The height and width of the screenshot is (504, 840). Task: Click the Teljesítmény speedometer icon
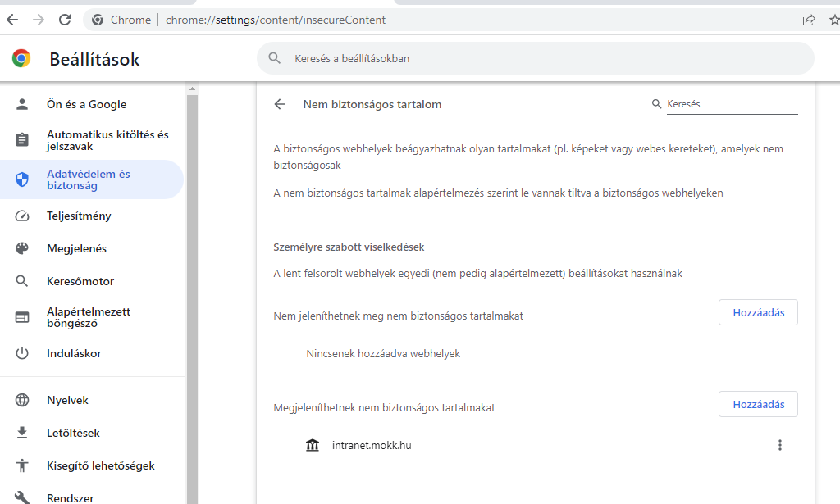pyautogui.click(x=21, y=216)
